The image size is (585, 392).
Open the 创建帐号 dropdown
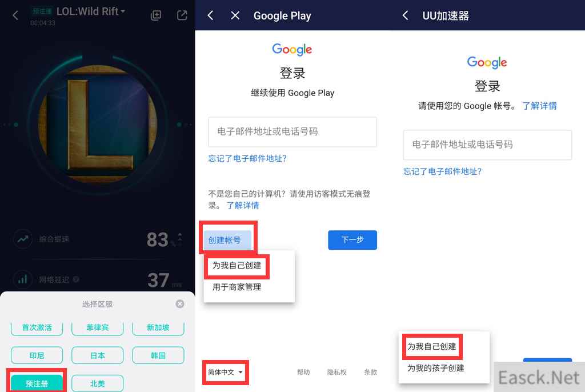[x=227, y=240]
